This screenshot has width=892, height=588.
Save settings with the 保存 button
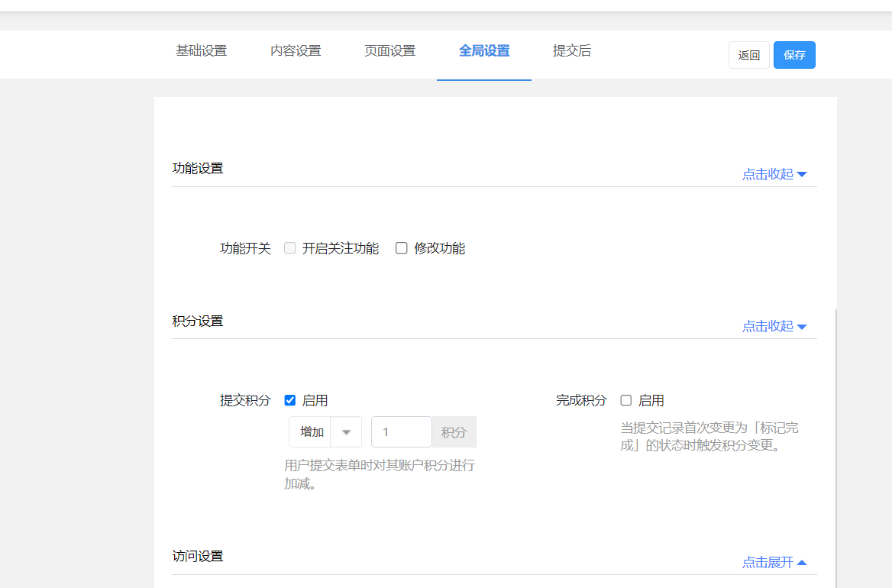pyautogui.click(x=794, y=55)
